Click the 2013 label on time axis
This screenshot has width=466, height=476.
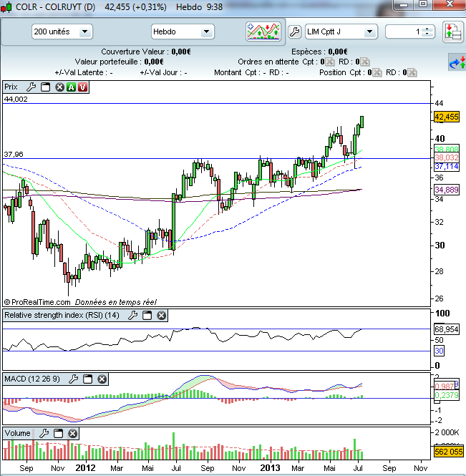270,468
